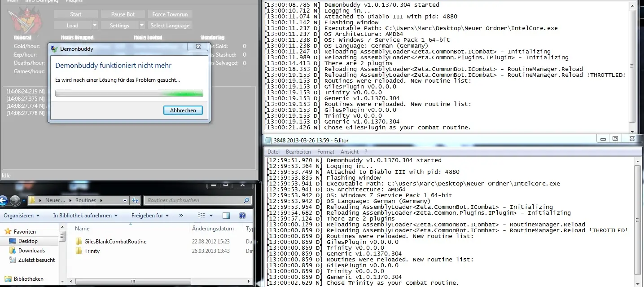Screen dimensions: 644x287
Task: Toggle the preview pane icon
Action: [x=226, y=216]
